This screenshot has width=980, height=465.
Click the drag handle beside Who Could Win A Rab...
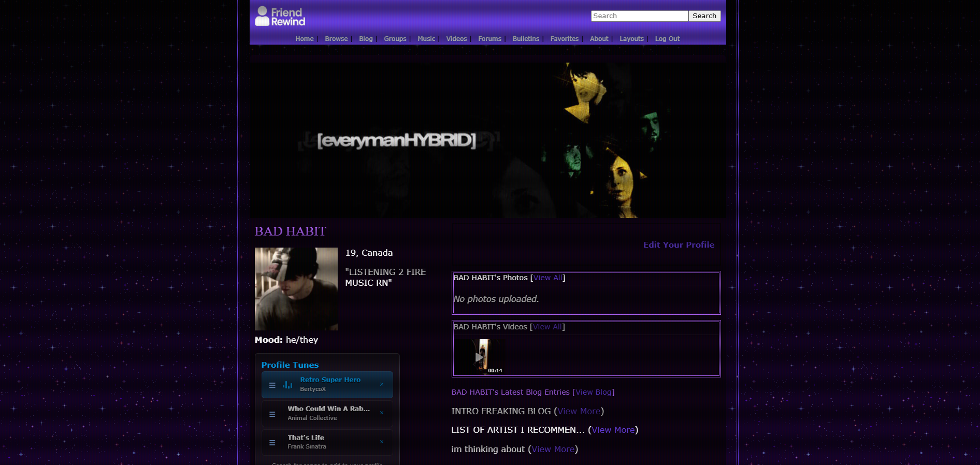coord(272,414)
